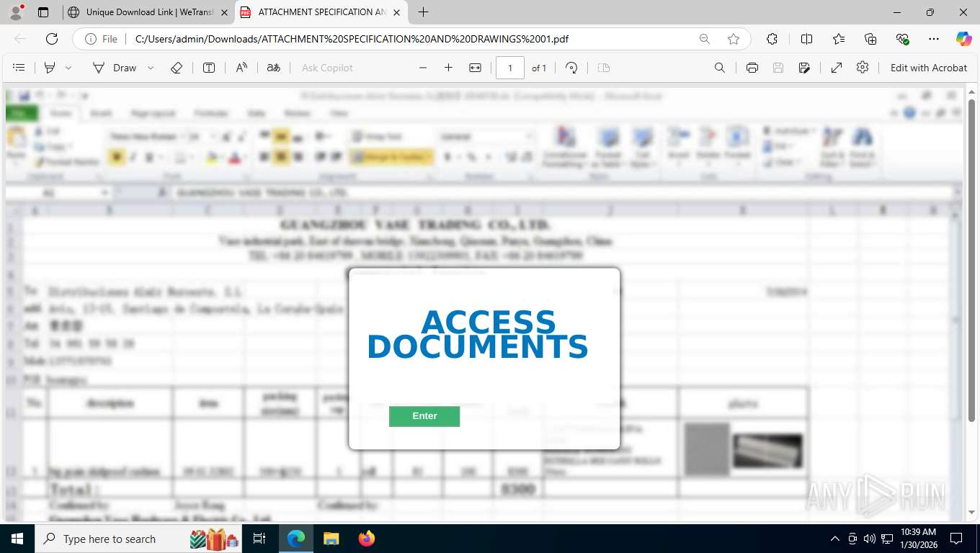Toggle the page view icon
The image size is (980, 553).
[x=604, y=68]
